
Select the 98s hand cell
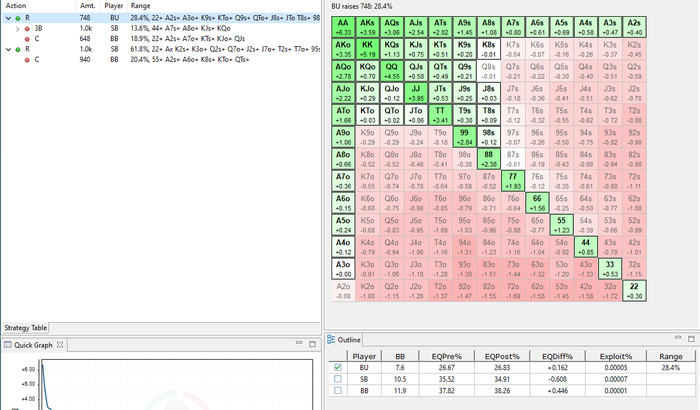pos(488,137)
